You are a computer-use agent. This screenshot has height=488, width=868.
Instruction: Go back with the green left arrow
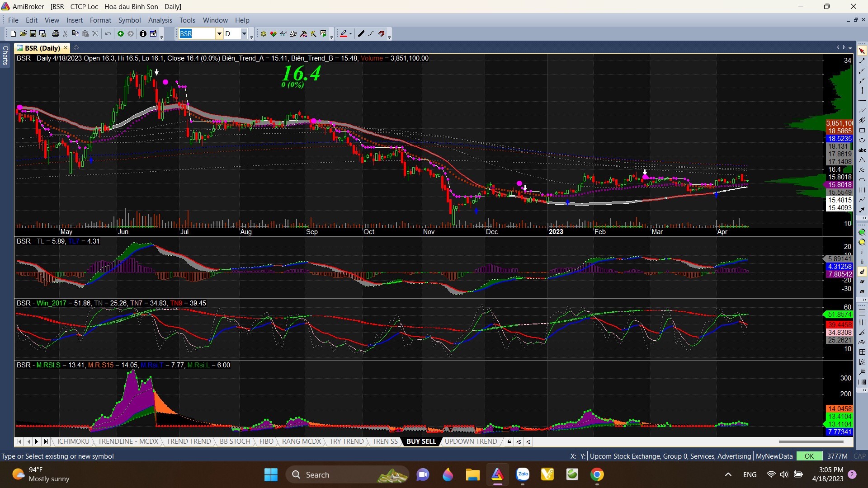(x=121, y=34)
